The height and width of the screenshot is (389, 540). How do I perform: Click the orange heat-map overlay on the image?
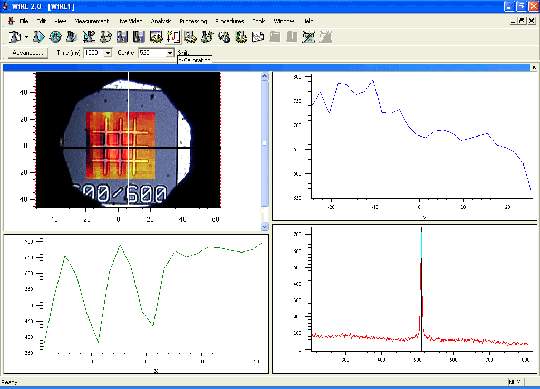(x=120, y=145)
